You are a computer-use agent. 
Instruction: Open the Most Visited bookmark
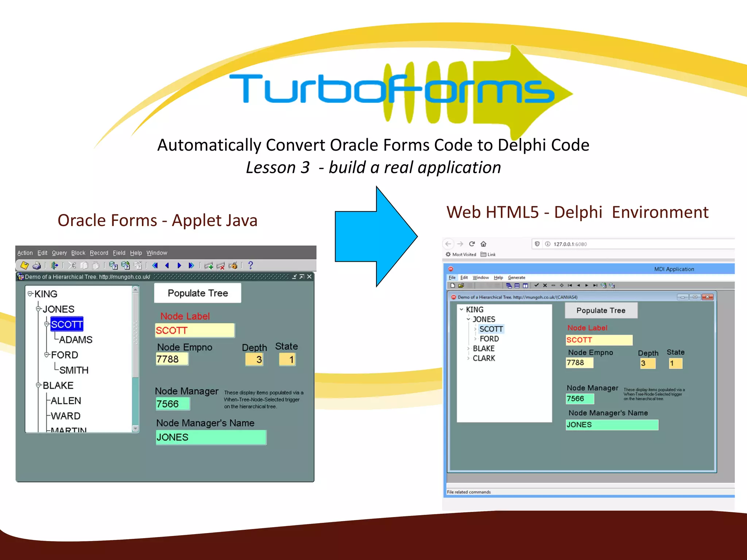(461, 254)
